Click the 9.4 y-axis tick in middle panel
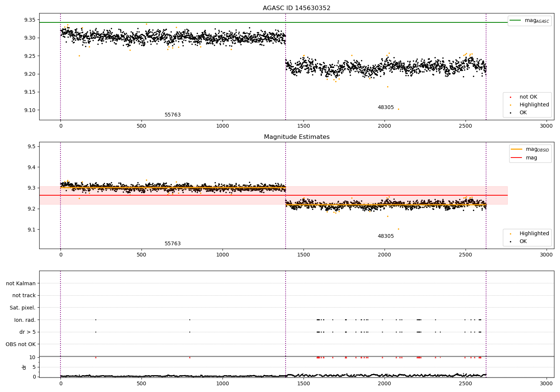Image resolution: width=560 pixels, height=392 pixels. click(31, 167)
